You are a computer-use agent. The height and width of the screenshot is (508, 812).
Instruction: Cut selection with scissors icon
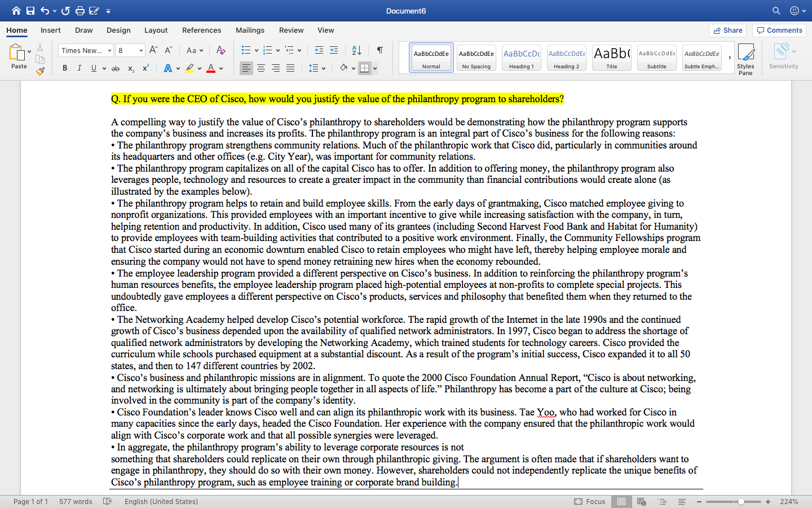40,47
